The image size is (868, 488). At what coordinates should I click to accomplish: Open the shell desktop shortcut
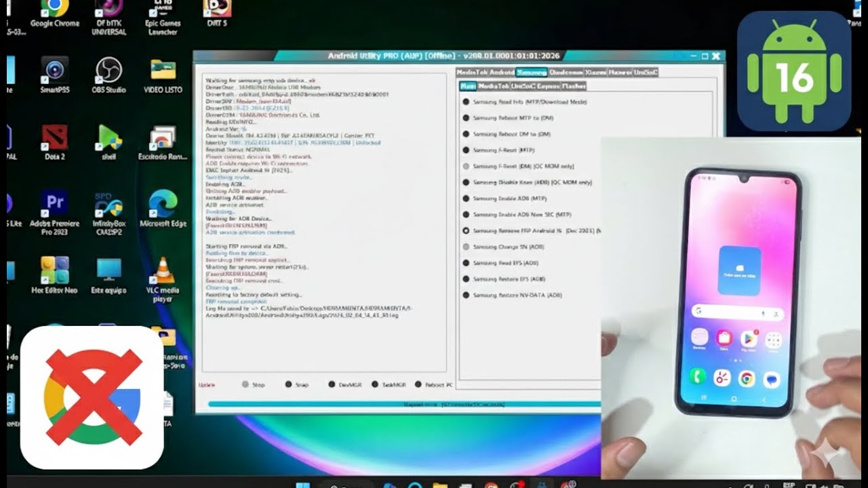(x=108, y=142)
